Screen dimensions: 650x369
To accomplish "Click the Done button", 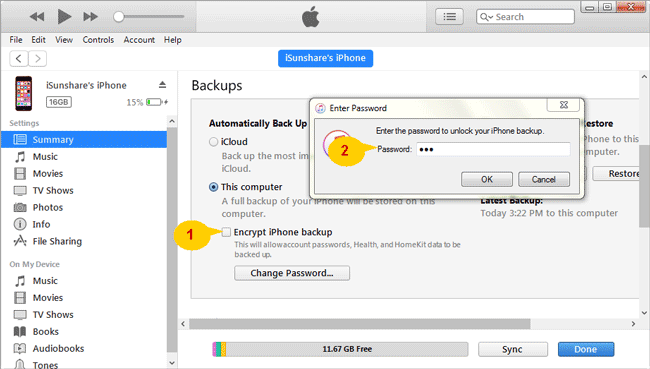I will 586,349.
